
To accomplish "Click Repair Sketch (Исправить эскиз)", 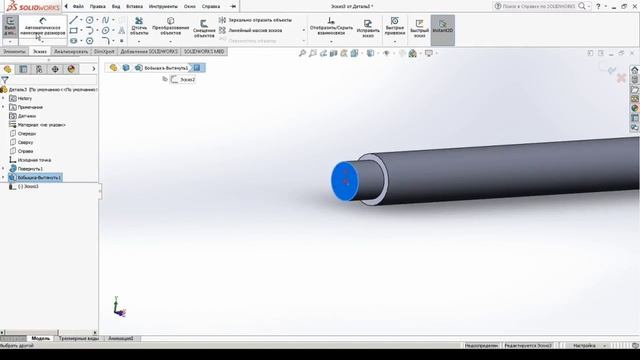I will (x=368, y=29).
